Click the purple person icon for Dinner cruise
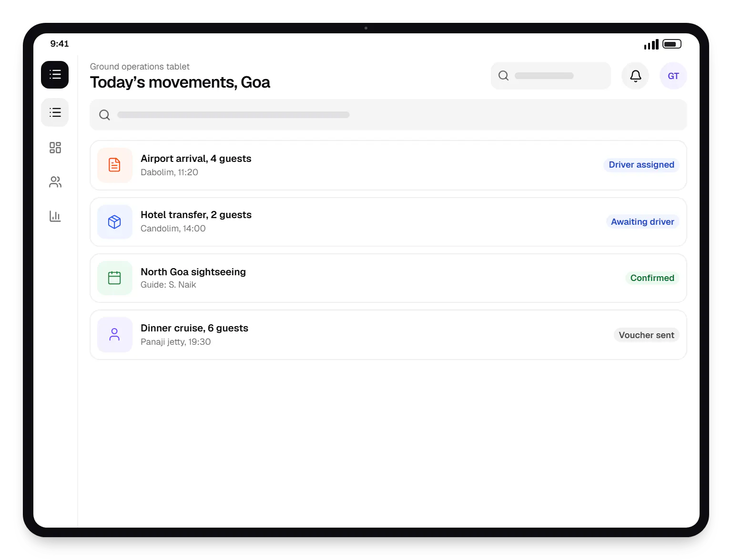Viewport: 732px width, 560px height. pyautogui.click(x=115, y=335)
